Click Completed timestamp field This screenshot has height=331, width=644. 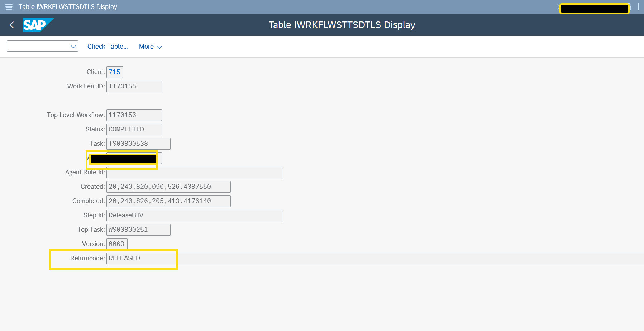point(168,201)
